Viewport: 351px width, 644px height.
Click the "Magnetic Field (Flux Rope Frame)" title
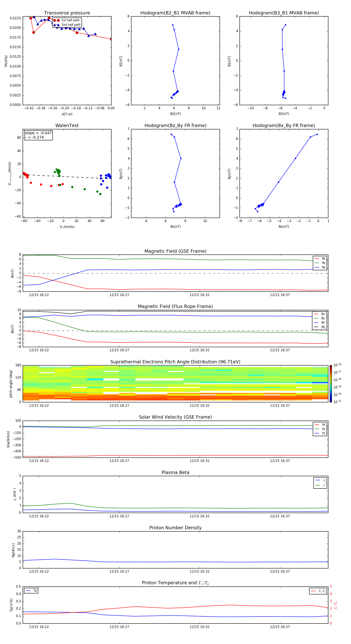(175, 307)
